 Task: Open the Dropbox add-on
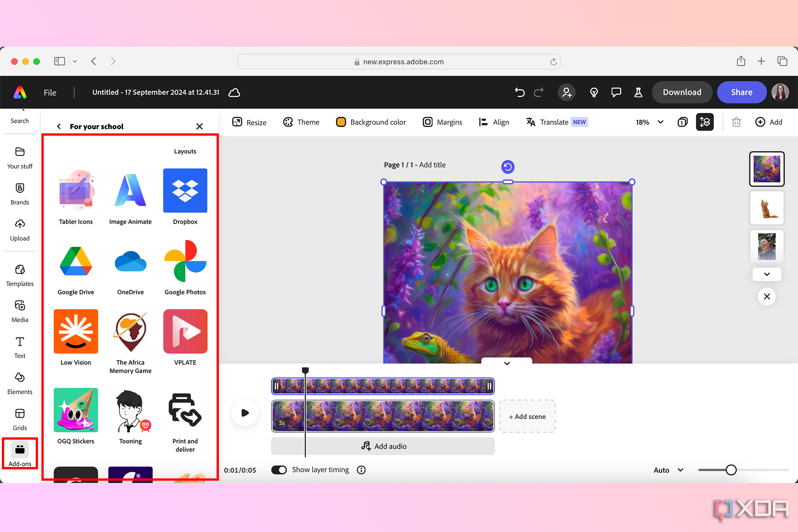click(185, 197)
